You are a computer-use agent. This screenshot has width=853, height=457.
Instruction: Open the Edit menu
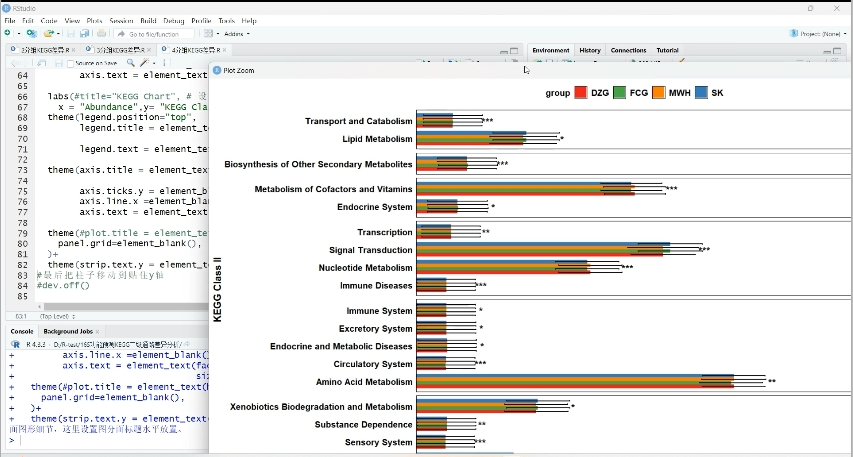pyautogui.click(x=28, y=21)
